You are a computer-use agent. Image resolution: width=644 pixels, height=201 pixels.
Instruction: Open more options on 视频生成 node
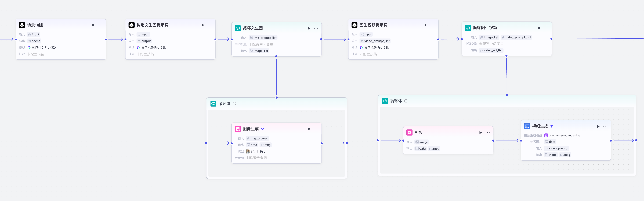tap(605, 126)
